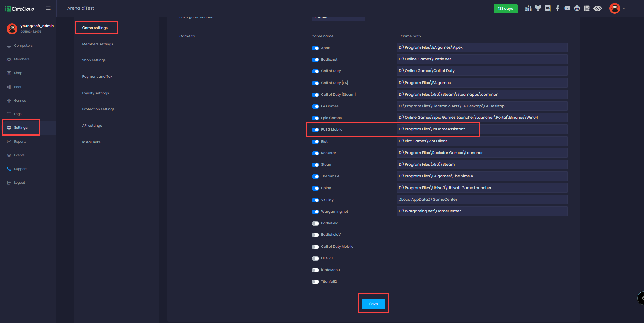Viewport: 644px width, 323px height.
Task: Collapse the sidebar with the hamburger menu
Action: pyautogui.click(x=48, y=8)
